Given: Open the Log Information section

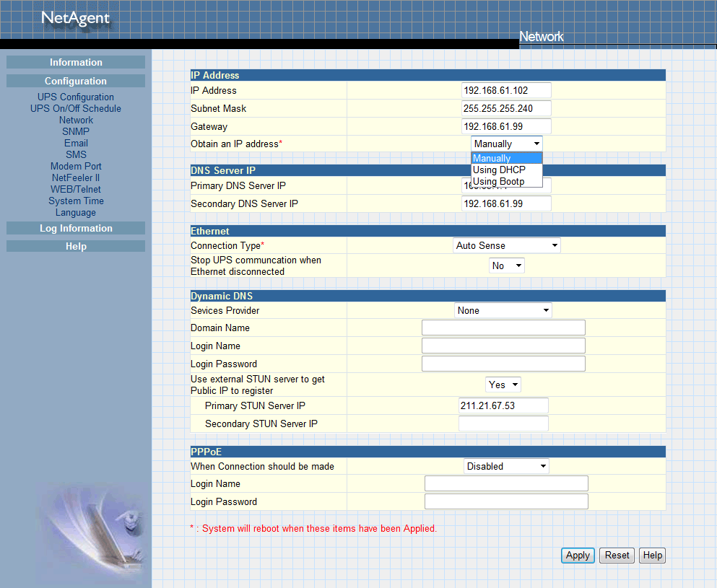Looking at the screenshot, I should (x=76, y=228).
